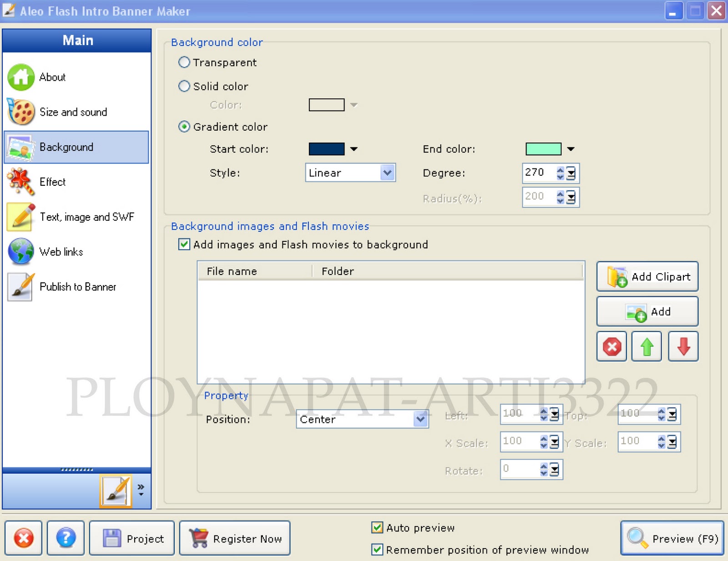This screenshot has width=728, height=561.
Task: Click the Add image button
Action: coord(647,311)
